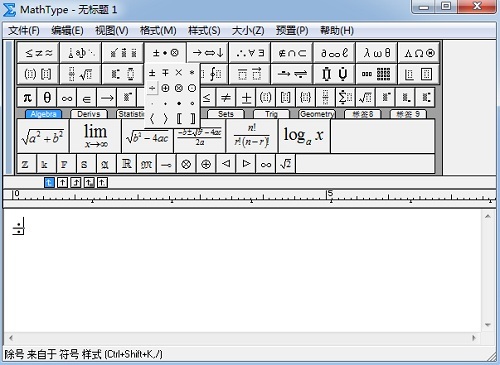
Task: Insert plus-minus sign from open palette
Action: (152, 73)
